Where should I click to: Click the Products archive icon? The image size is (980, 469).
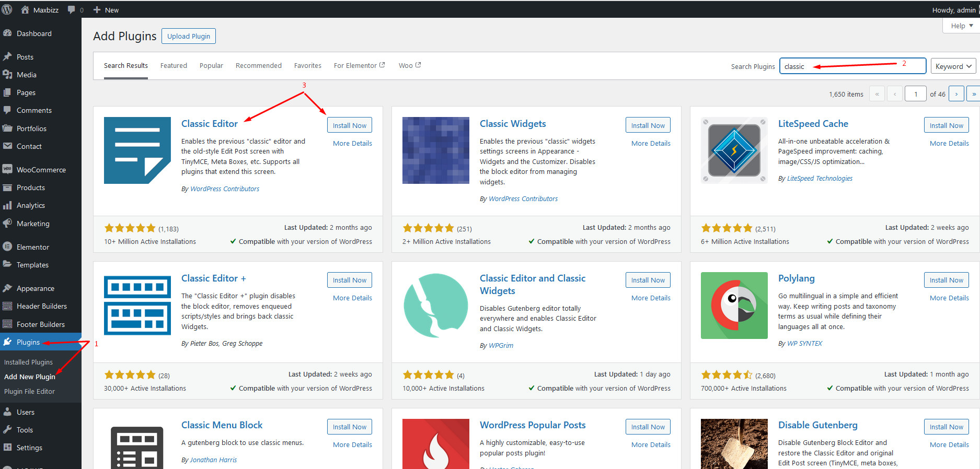pos(7,187)
